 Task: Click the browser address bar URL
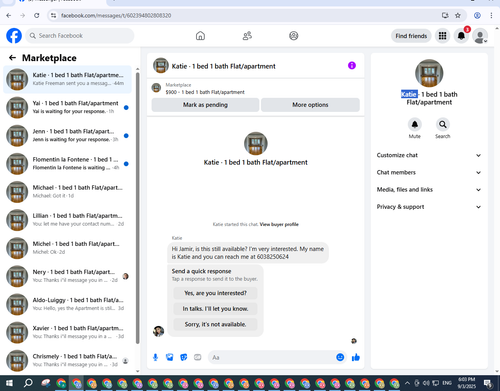click(x=116, y=15)
